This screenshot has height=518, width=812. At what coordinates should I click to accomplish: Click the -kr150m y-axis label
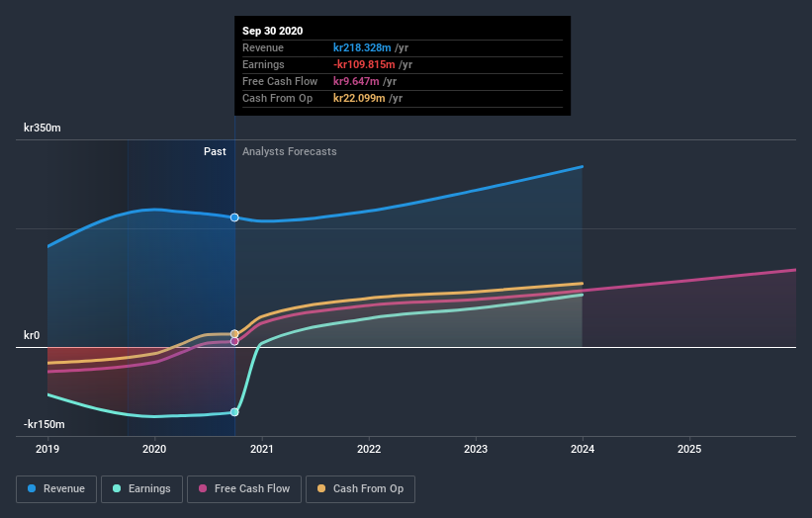[45, 424]
